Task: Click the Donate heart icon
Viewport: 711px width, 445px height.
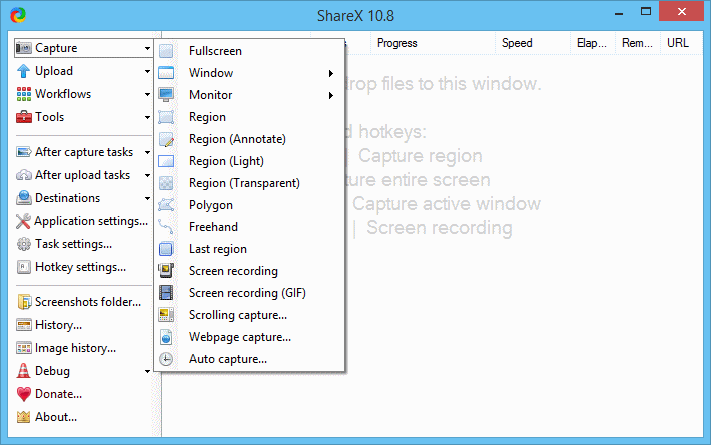Action: [24, 394]
